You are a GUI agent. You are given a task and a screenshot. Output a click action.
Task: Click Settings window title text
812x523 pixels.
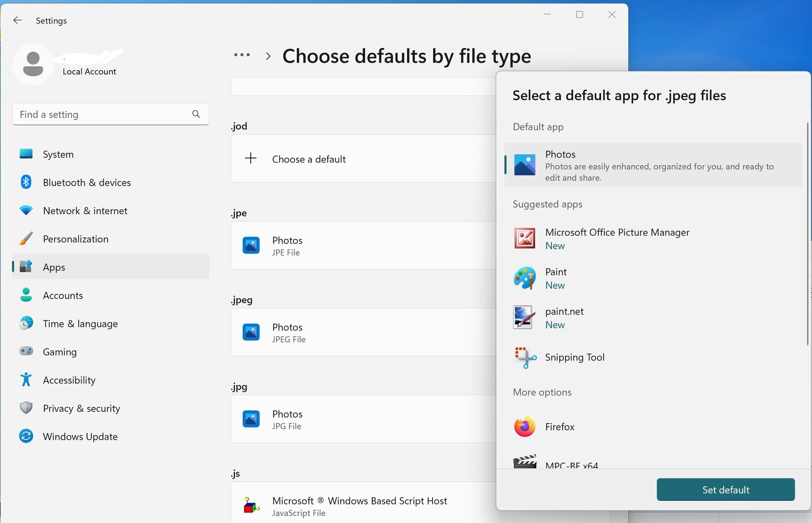coord(51,20)
